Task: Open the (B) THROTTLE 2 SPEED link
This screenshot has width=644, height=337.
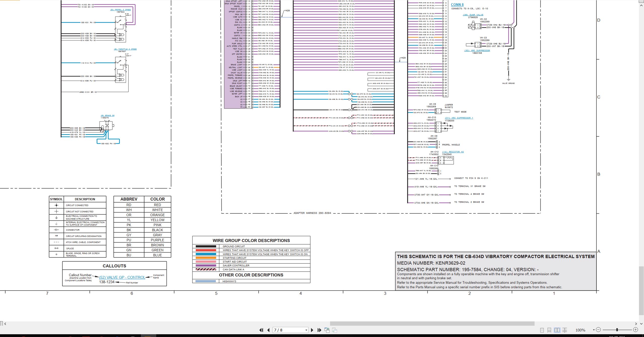Action: tap(125, 49)
